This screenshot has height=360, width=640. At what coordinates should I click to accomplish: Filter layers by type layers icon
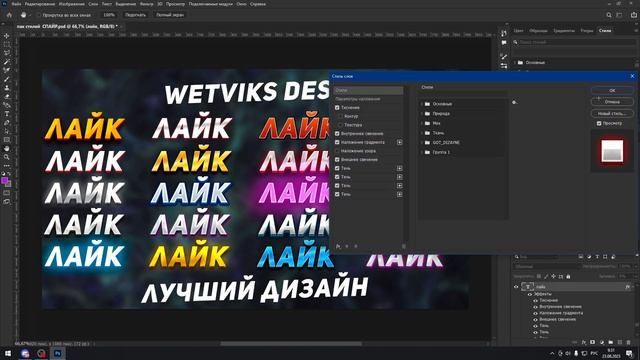(x=597, y=257)
